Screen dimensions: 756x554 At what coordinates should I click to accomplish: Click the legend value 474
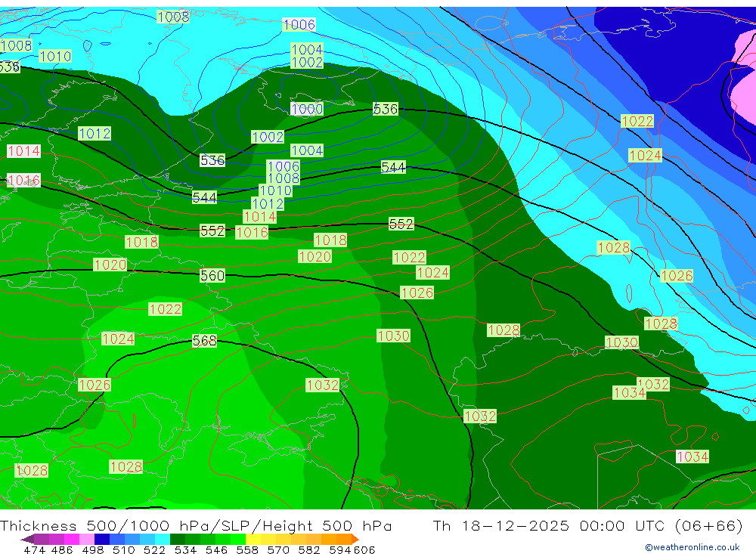pos(34,549)
